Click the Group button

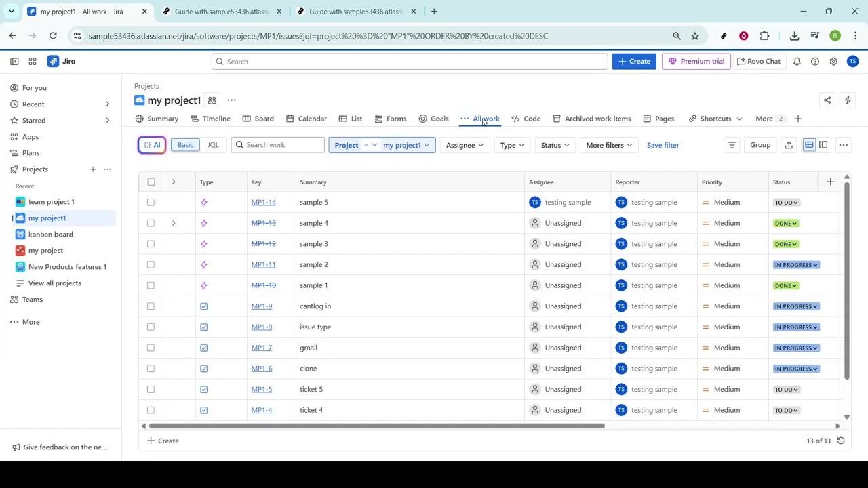pyautogui.click(x=760, y=145)
